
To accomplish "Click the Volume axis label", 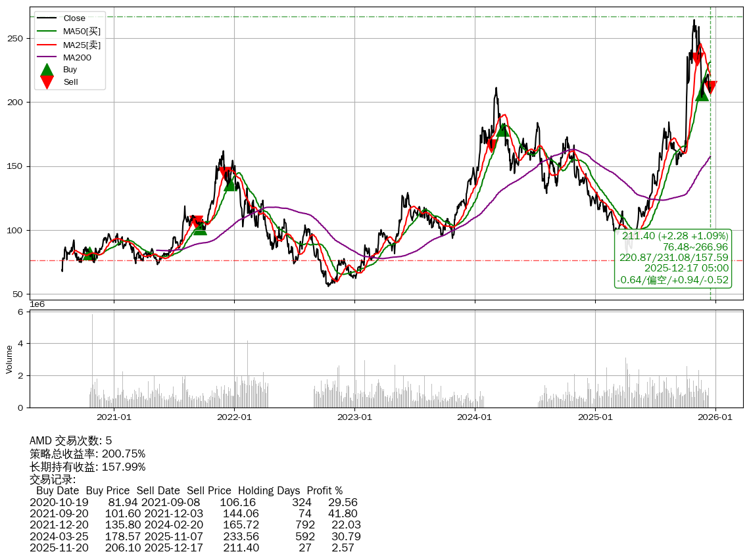I will [9, 360].
